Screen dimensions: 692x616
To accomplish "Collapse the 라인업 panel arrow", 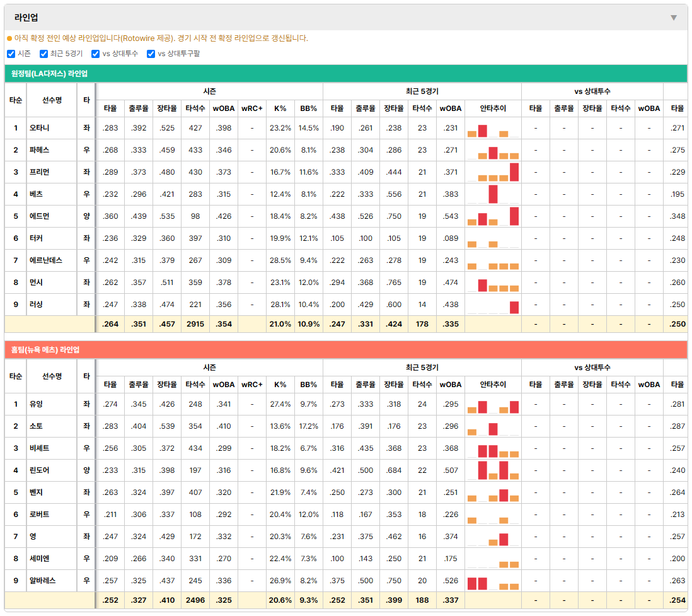I will coord(674,18).
